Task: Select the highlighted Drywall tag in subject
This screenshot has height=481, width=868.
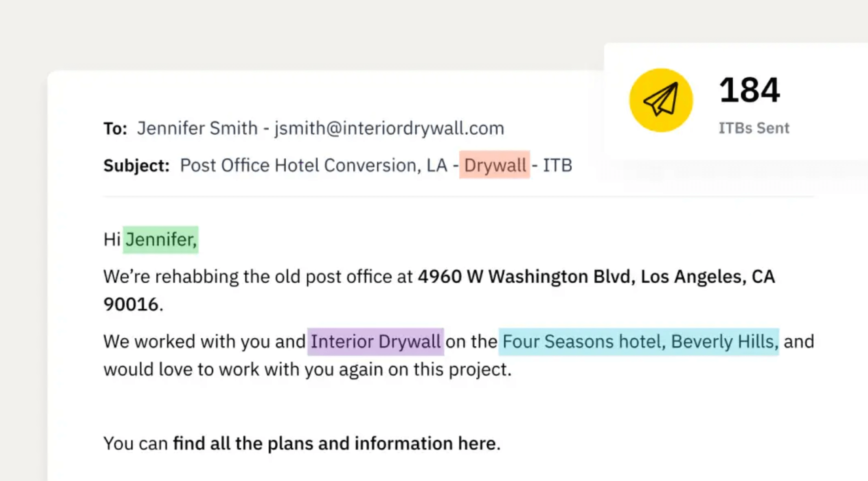Action: [x=495, y=165]
